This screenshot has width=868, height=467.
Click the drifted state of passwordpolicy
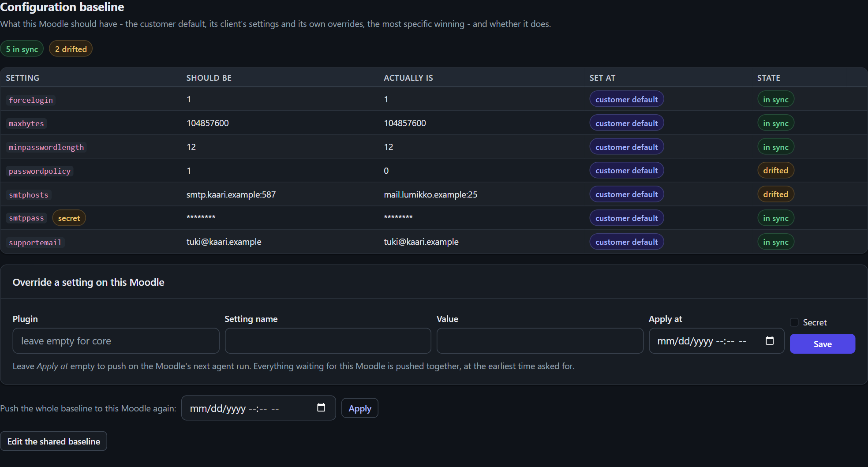point(776,171)
